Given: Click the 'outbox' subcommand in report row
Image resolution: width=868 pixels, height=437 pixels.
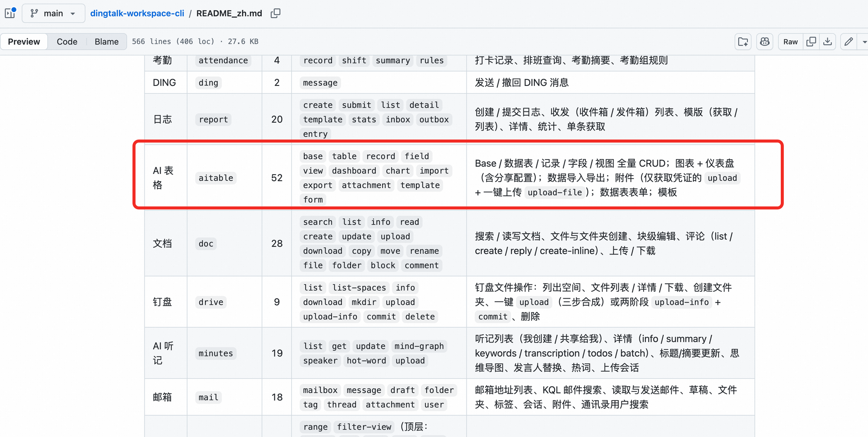Looking at the screenshot, I should [434, 120].
